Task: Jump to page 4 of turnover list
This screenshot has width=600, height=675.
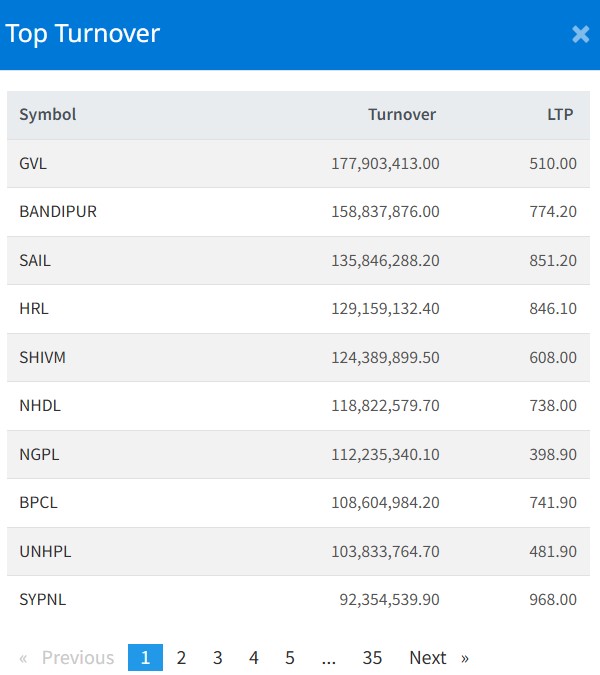Action: click(x=254, y=657)
